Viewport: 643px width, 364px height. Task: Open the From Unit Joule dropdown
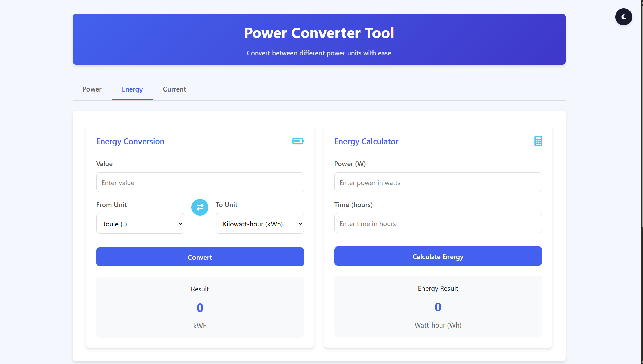140,224
